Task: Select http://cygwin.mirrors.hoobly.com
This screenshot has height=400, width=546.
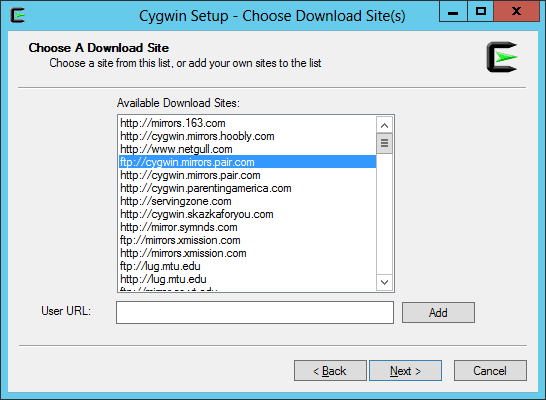Action: coord(247,136)
